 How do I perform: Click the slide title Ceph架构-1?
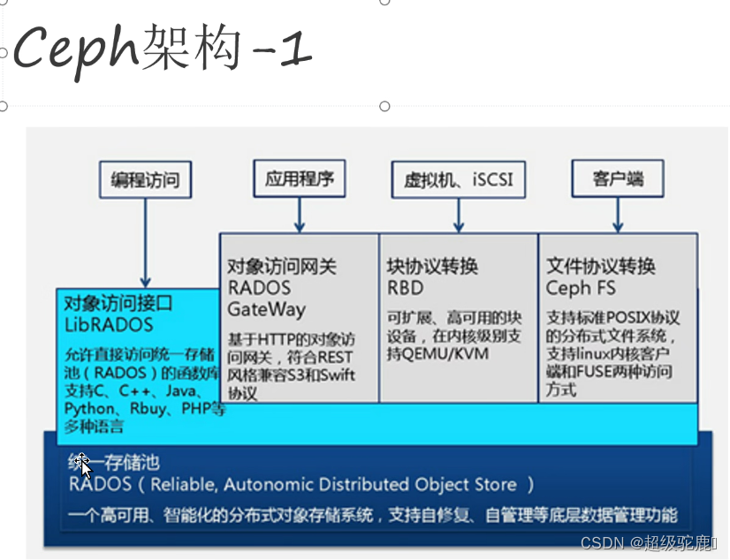(159, 49)
